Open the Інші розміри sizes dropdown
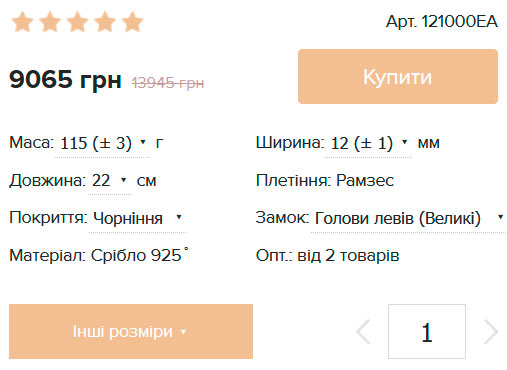The height and width of the screenshot is (370, 507). [x=131, y=331]
